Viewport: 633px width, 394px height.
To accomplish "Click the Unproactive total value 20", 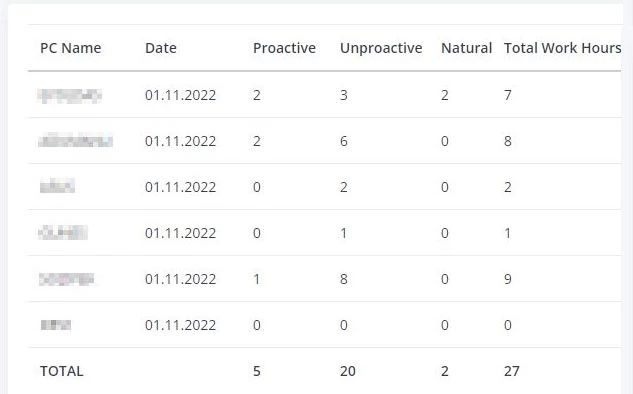I will [348, 371].
